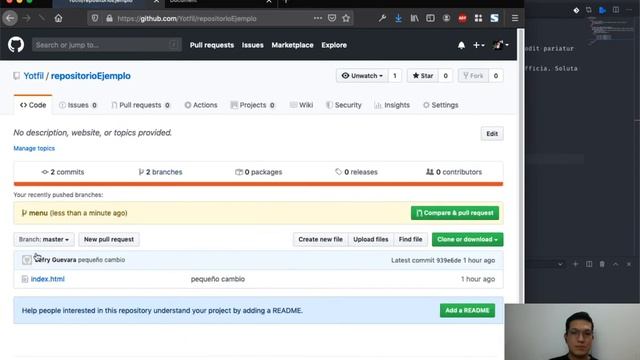Bookmark page with star icon in address bar
Viewport: 640px width, 360px height.
[x=346, y=18]
